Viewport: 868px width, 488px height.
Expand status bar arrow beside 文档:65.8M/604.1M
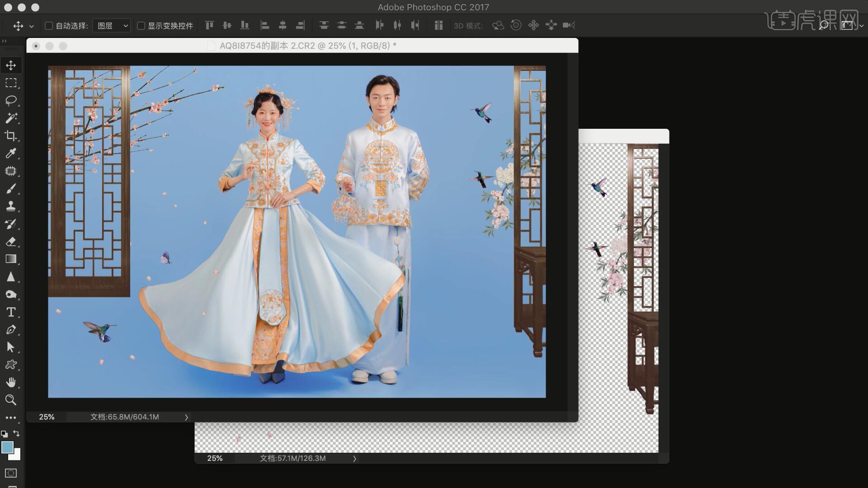[186, 417]
